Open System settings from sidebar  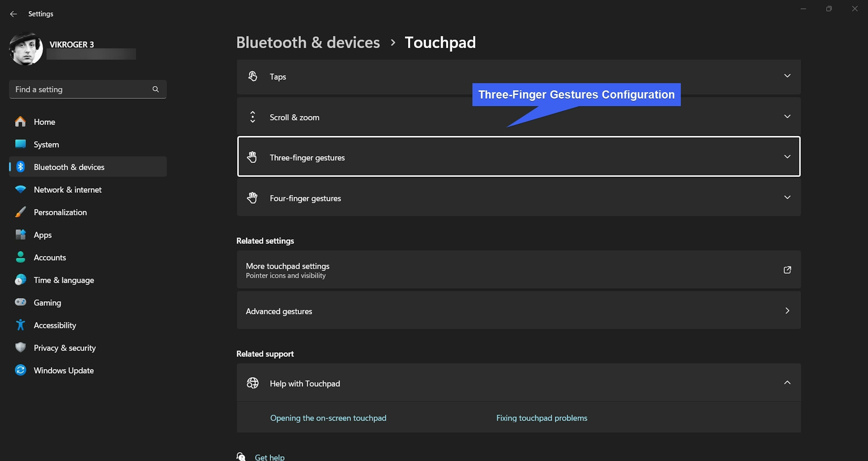pos(46,145)
